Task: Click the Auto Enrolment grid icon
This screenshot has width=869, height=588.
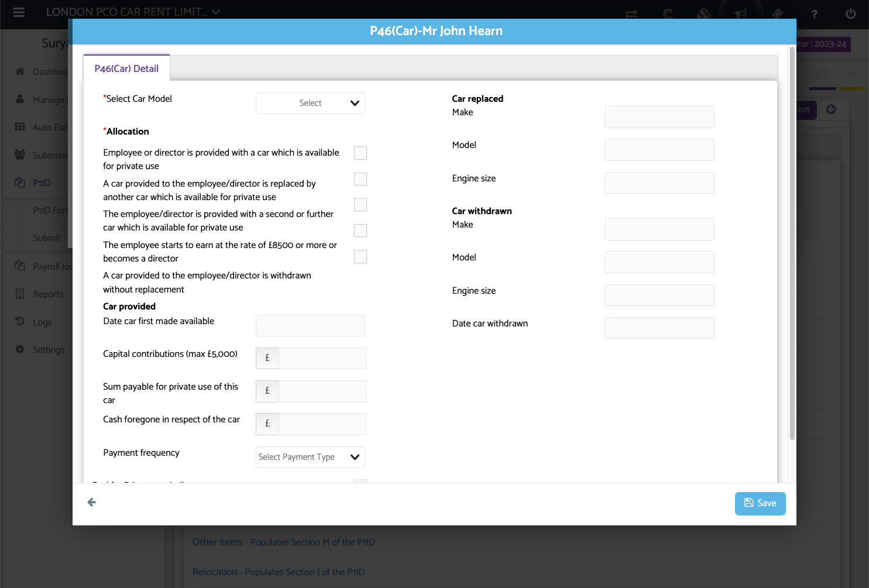Action: click(x=20, y=127)
